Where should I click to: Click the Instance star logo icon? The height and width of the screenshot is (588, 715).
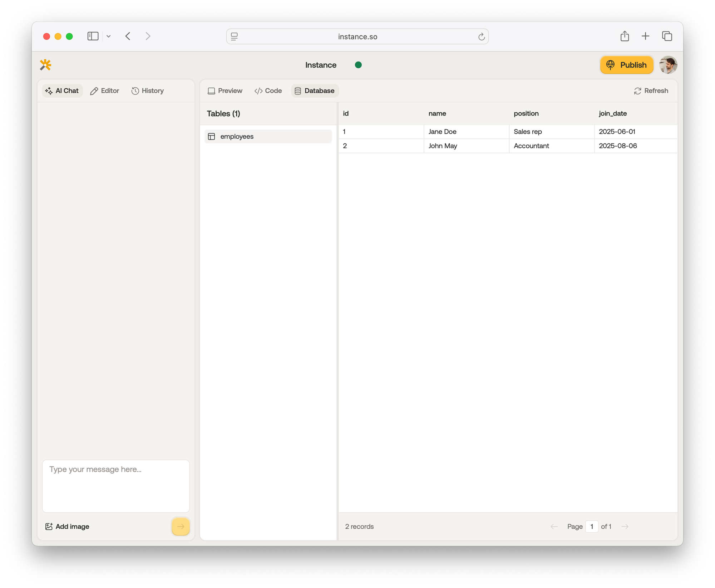click(45, 65)
